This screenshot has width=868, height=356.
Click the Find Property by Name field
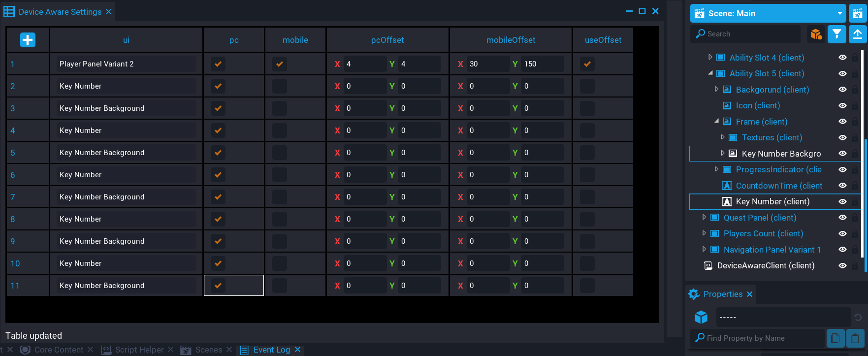(758, 338)
